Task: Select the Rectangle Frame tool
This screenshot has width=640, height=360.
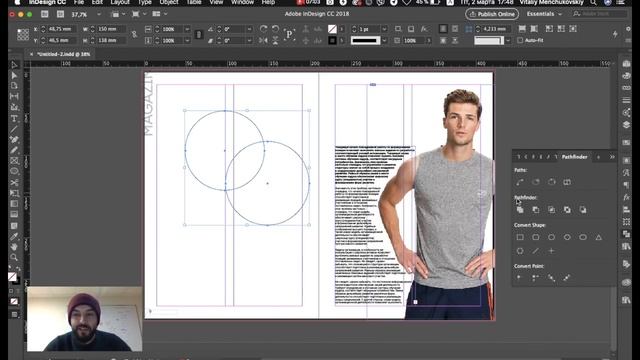Action: pos(14,161)
